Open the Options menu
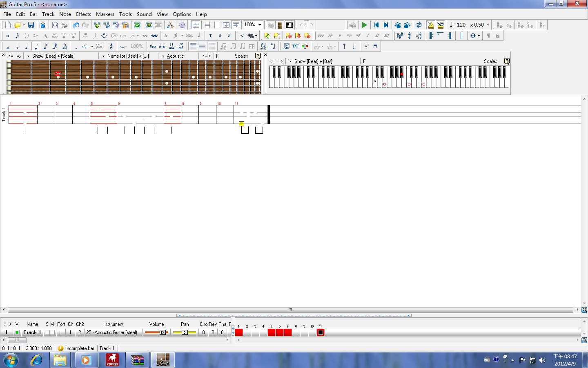 182,14
